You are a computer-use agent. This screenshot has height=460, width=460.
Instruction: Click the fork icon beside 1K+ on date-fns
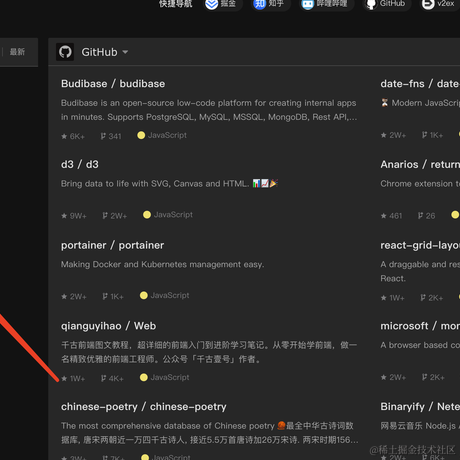424,135
